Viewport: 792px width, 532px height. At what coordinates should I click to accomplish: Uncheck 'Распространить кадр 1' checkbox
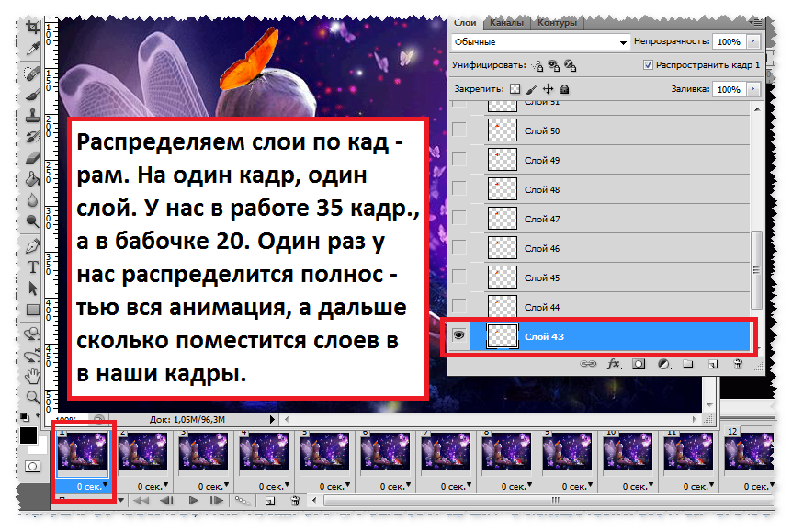(x=648, y=65)
